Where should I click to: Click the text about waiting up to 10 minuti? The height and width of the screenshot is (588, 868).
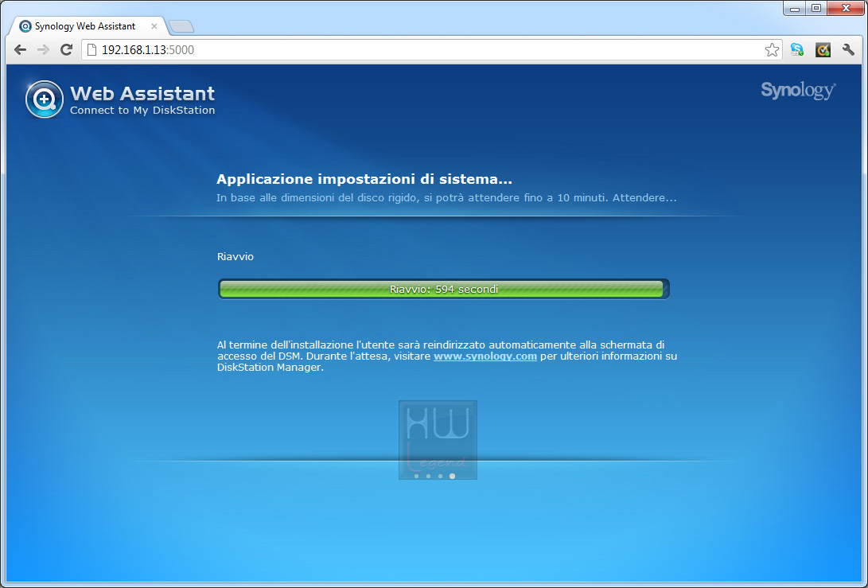tap(446, 197)
